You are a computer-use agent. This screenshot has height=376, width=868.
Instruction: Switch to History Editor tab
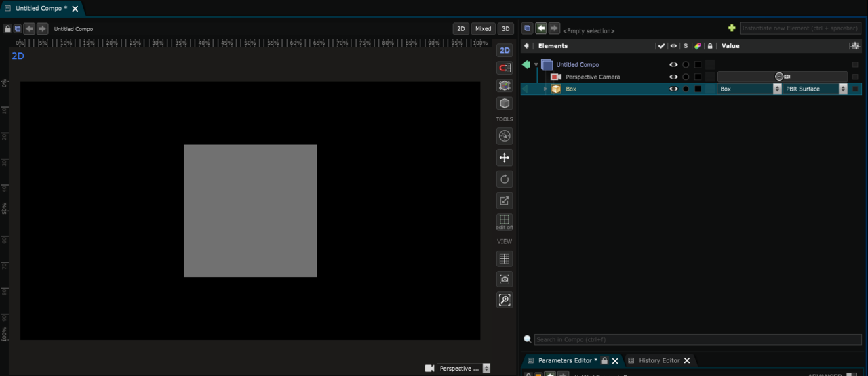(x=659, y=360)
